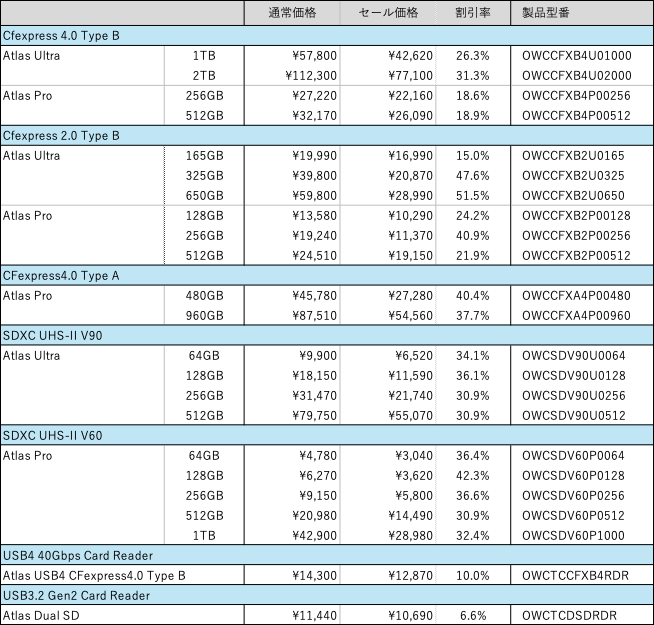The height and width of the screenshot is (625, 654).
Task: Select the Cfexpress 4.0 Type B section row
Action: pos(327,36)
